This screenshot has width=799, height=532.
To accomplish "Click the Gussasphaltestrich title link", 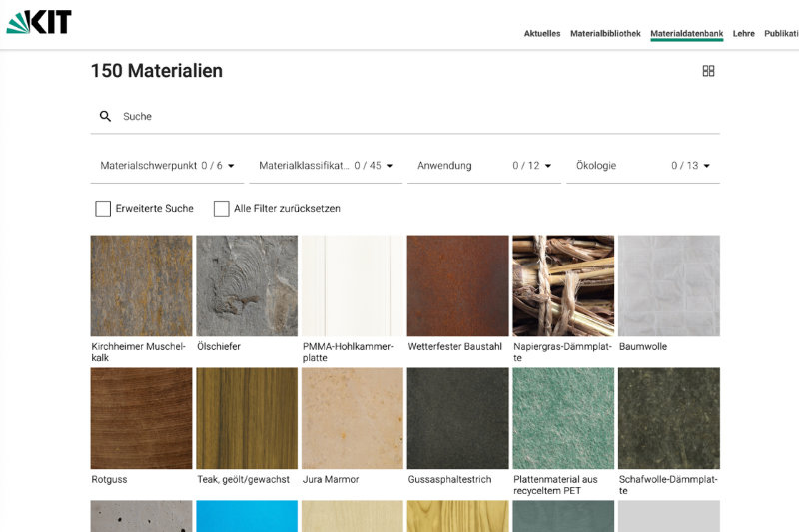I will (450, 479).
